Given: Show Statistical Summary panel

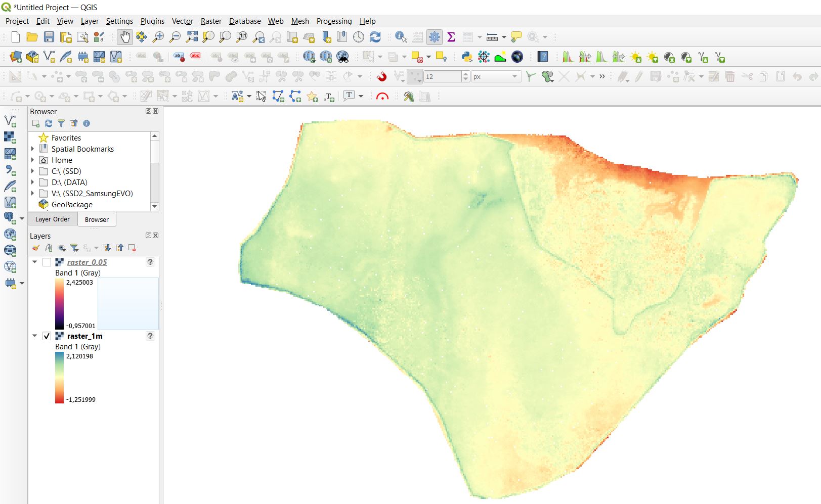Looking at the screenshot, I should 450,36.
